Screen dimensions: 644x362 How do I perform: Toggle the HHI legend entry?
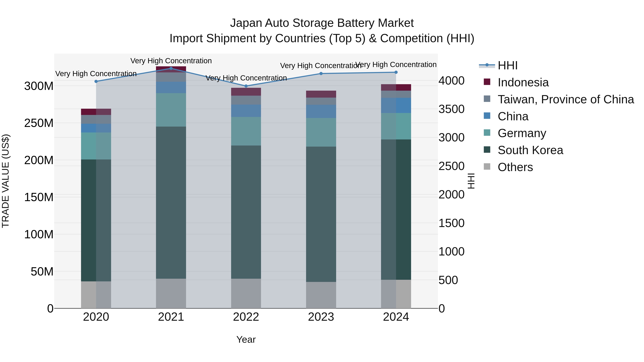tap(498, 65)
